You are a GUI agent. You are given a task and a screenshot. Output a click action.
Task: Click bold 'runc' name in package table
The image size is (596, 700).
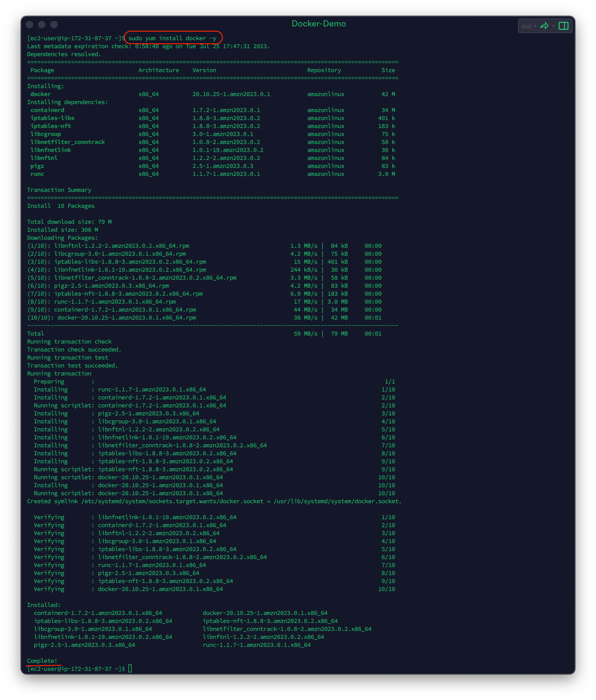[x=37, y=174]
